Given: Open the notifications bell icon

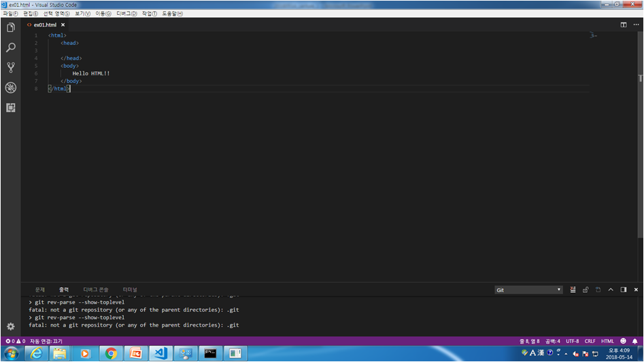Looking at the screenshot, I should 635,341.
